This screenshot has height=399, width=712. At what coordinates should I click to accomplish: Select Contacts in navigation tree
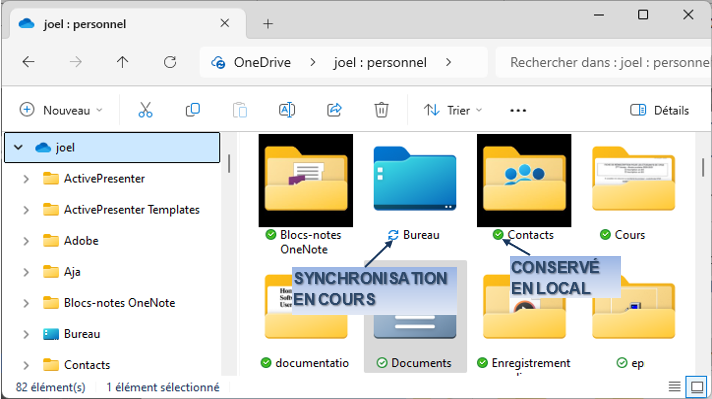pyautogui.click(x=87, y=365)
